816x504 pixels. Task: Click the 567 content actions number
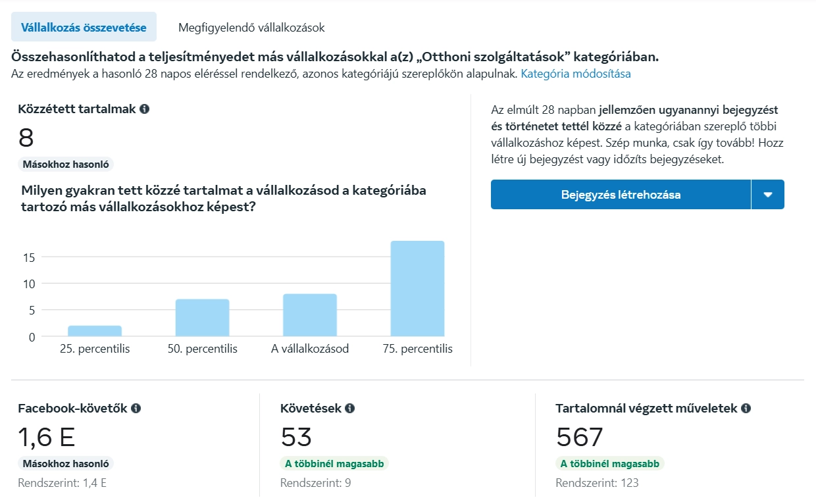point(580,438)
